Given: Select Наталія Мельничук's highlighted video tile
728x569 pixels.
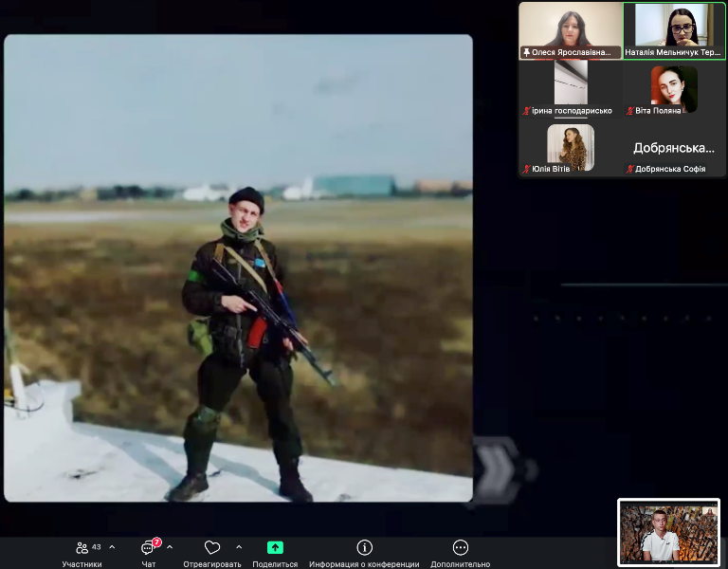Looking at the screenshot, I should pos(674,27).
